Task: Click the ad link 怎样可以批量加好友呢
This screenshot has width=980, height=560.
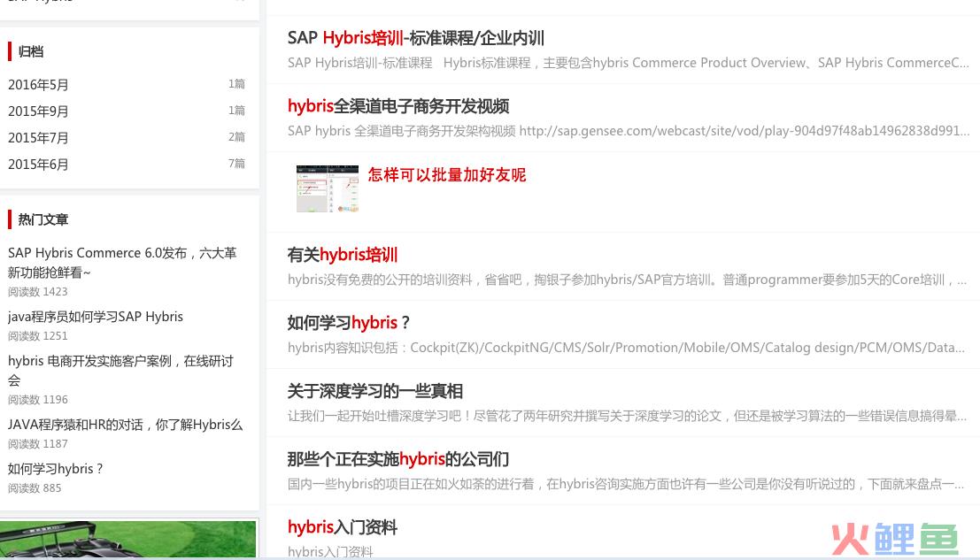Action: point(447,175)
